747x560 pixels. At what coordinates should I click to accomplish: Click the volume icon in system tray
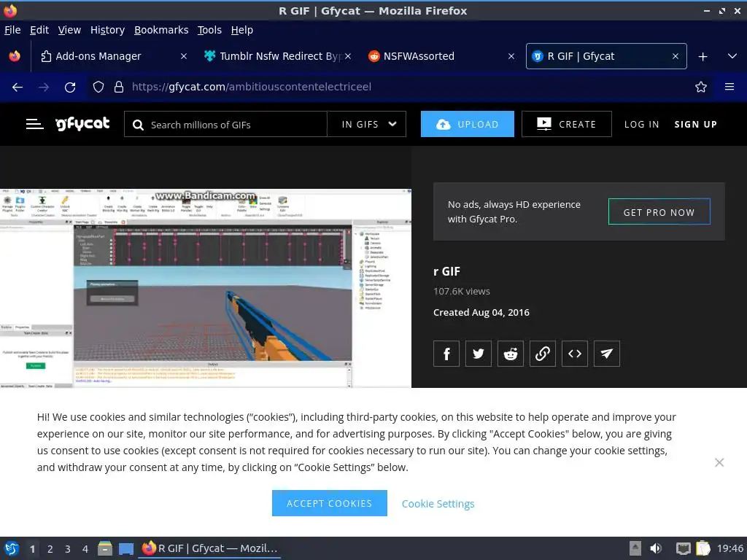tap(656, 548)
